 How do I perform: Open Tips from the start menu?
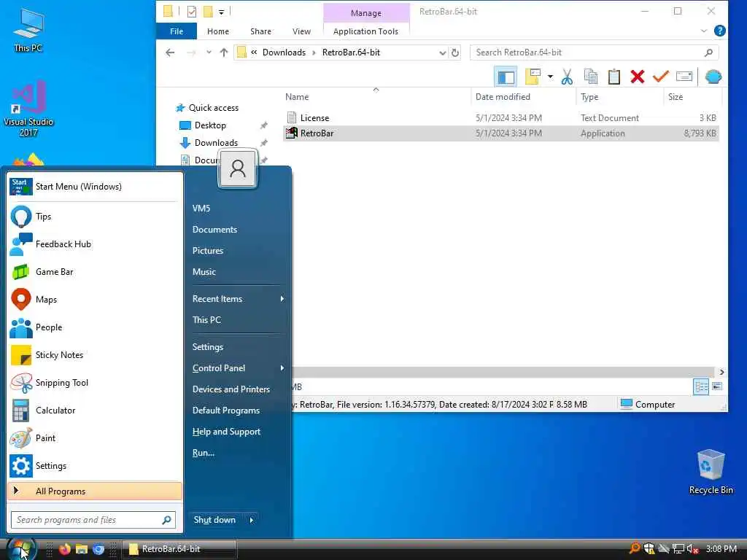point(95,216)
